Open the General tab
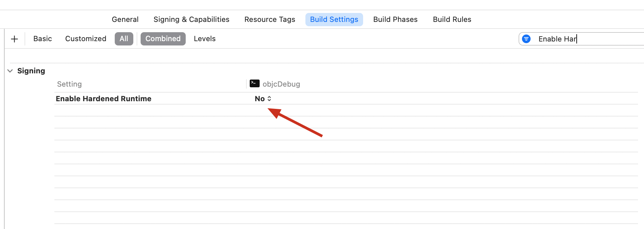The width and height of the screenshot is (644, 229). coord(125,20)
